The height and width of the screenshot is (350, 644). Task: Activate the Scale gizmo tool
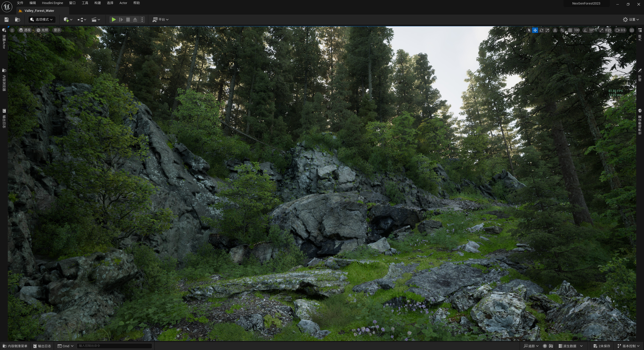[x=547, y=30]
